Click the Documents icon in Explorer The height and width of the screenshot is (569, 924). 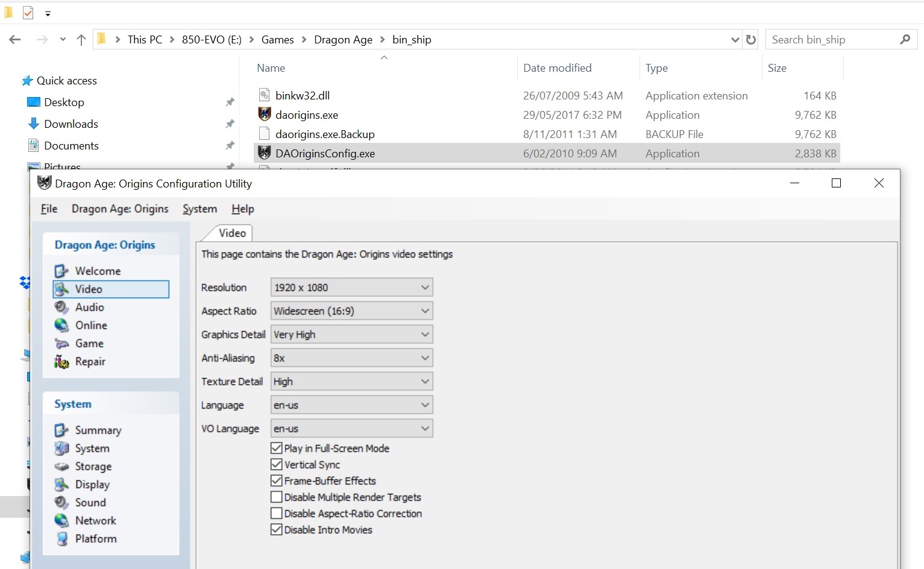(x=34, y=145)
